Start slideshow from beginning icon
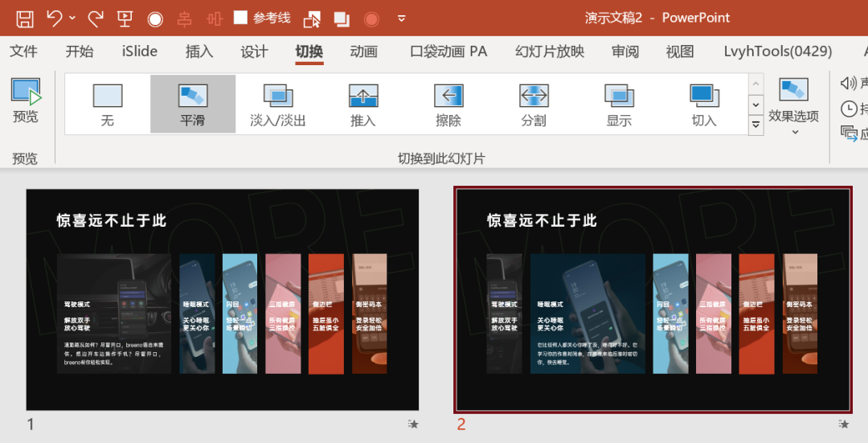Screen dimensions: 868x443 [125, 18]
